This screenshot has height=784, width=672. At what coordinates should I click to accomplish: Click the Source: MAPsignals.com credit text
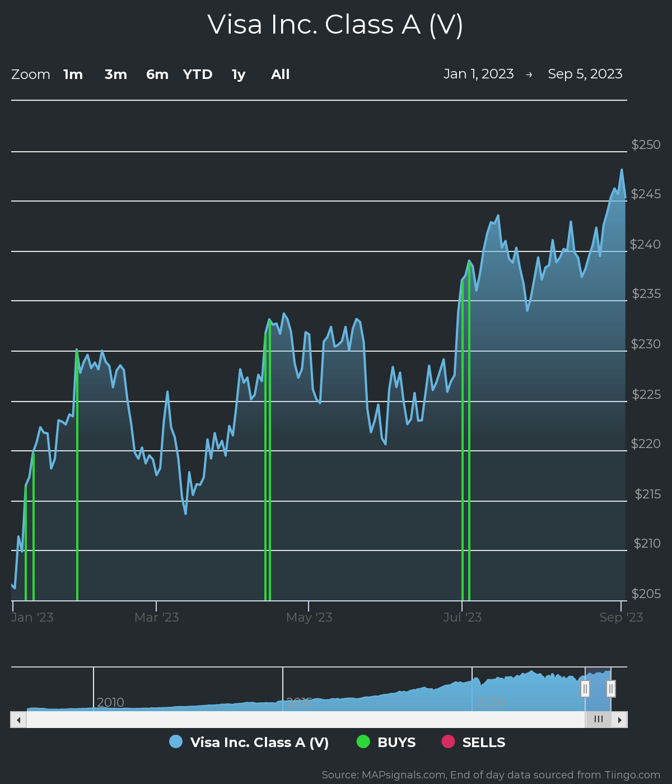491,775
